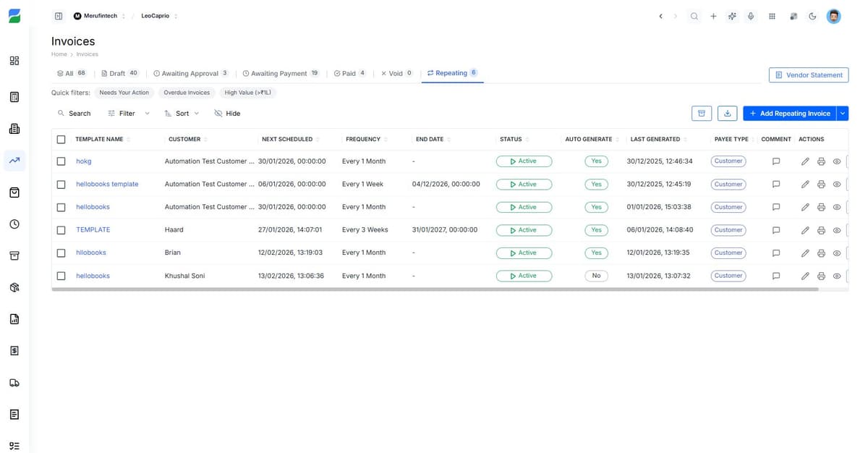Viewport: 868px width, 453px height.
Task: Open dark mode with the moon icon
Action: click(x=812, y=15)
